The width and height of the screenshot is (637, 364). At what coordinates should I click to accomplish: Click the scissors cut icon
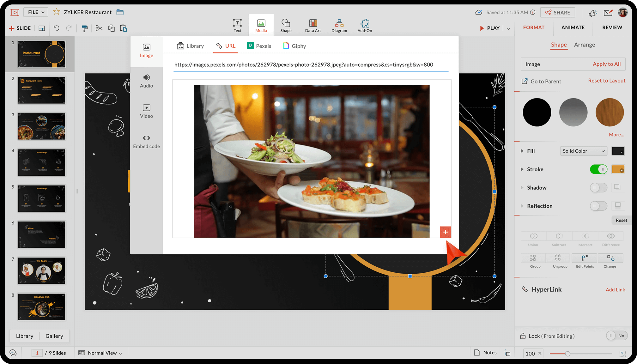99,28
